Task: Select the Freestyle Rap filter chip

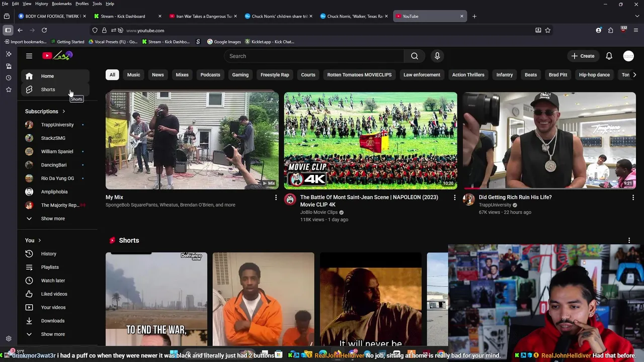Action: pos(275,75)
